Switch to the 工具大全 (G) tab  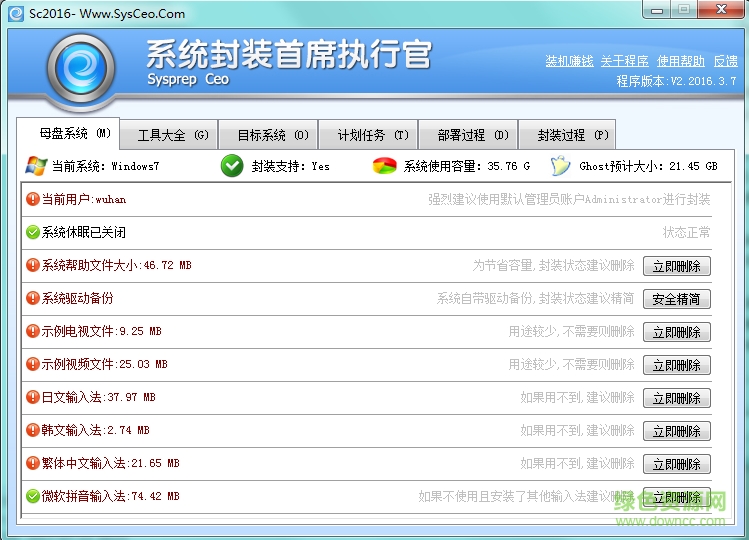(173, 135)
